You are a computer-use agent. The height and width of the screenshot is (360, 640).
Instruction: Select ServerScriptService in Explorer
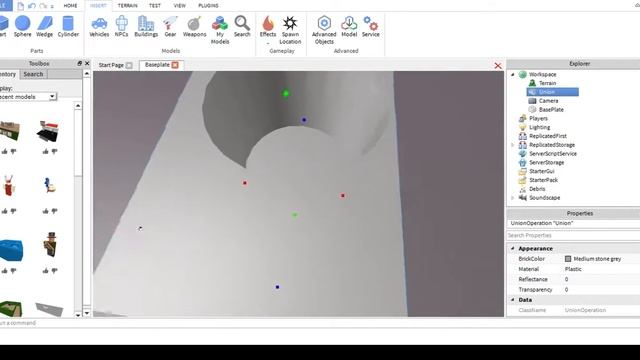pos(553,153)
